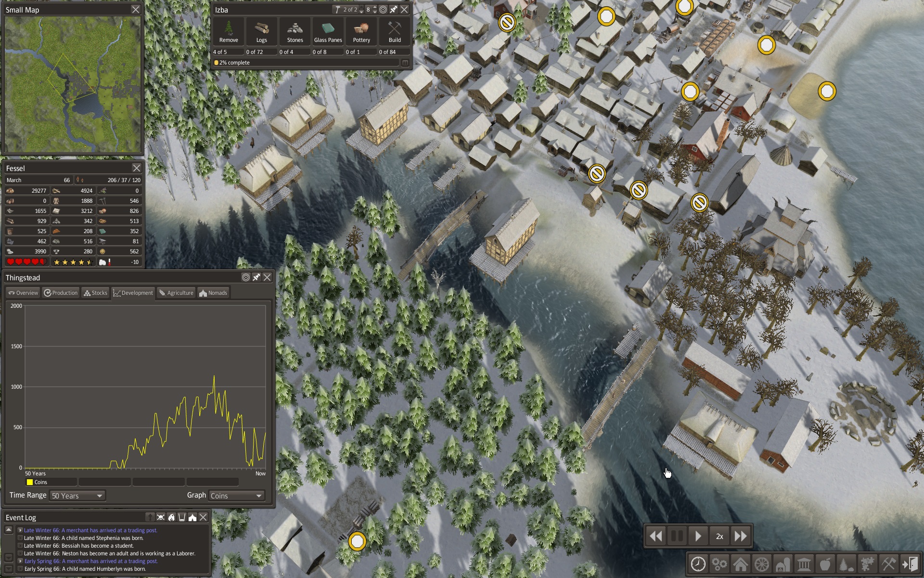The height and width of the screenshot is (578, 924).
Task: Open the wagon wheel roads menu
Action: click(x=761, y=564)
